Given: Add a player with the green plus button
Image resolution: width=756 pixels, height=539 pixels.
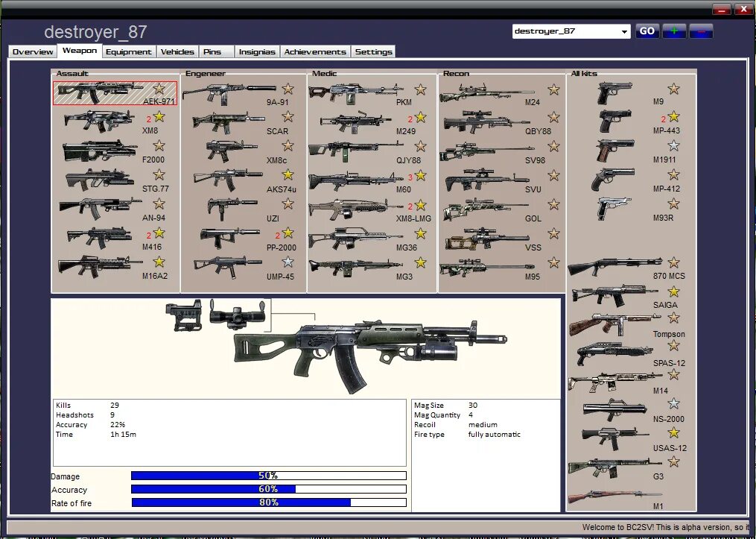Looking at the screenshot, I should coord(674,31).
